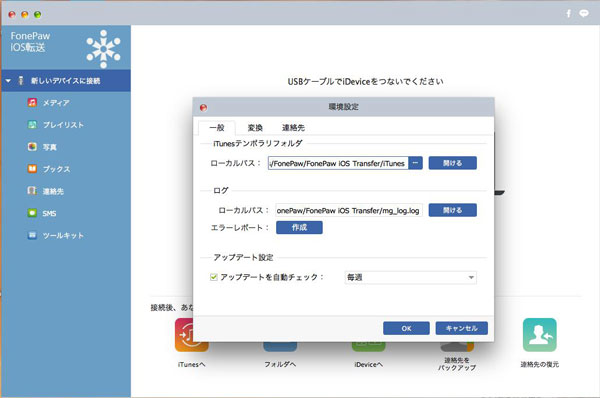Click 開ける button for log path
The image size is (600, 398).
coord(452,210)
